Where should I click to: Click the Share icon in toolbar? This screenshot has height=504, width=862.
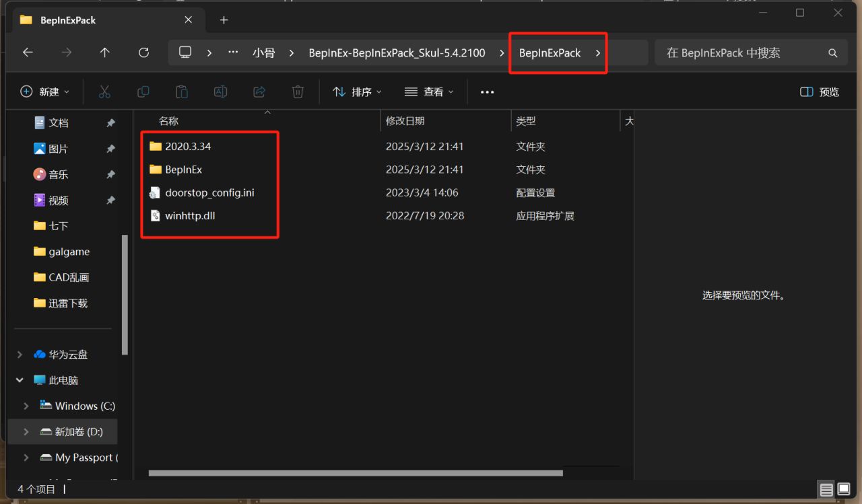(x=259, y=92)
